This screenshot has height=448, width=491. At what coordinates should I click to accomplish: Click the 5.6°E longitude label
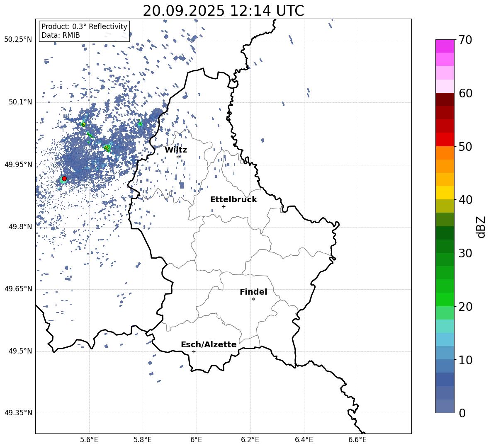[x=89, y=440]
